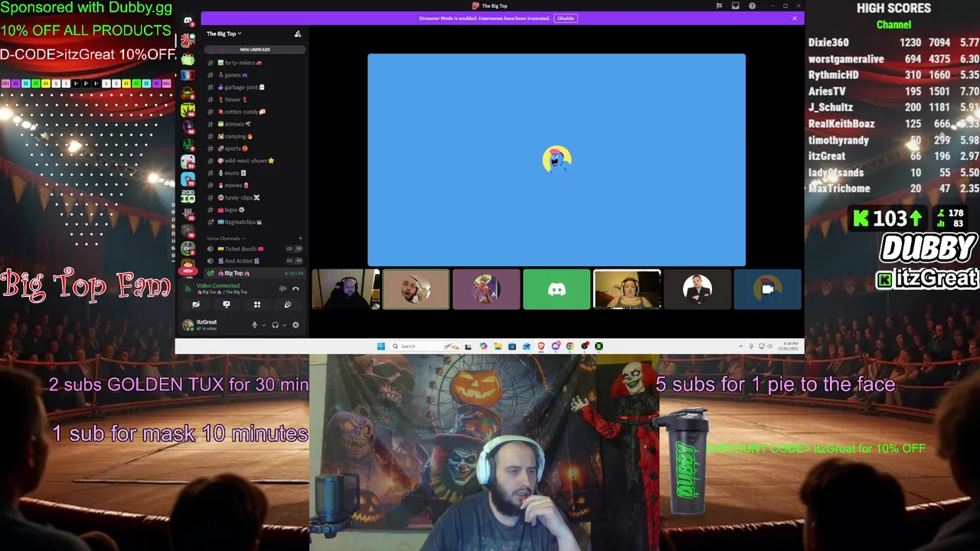Open the movies channel

[x=255, y=185]
